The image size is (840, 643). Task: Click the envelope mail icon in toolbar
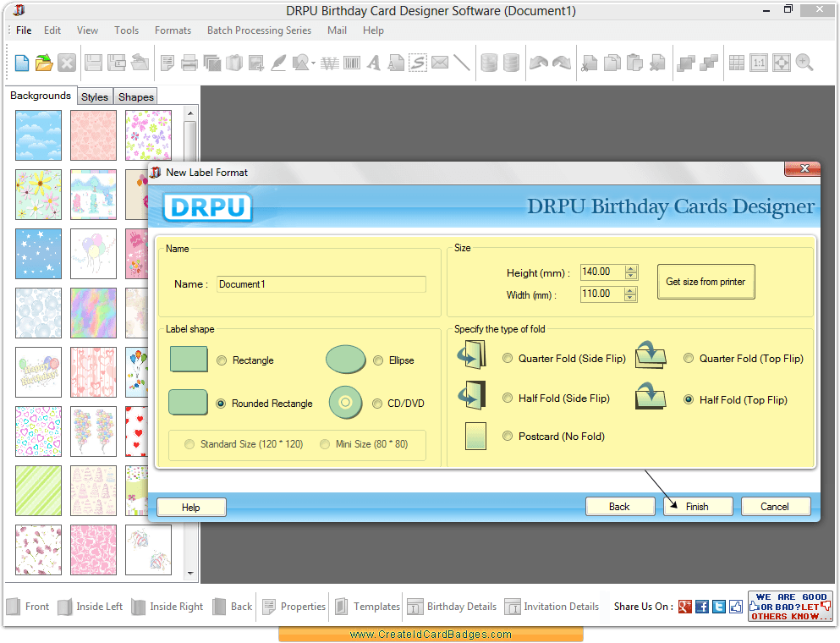(x=440, y=63)
